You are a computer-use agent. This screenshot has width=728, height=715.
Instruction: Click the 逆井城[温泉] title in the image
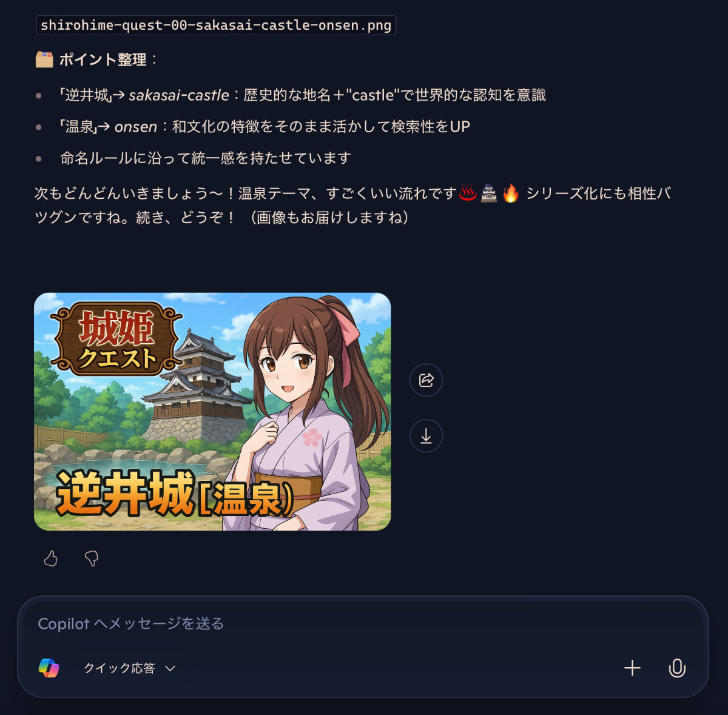pyautogui.click(x=176, y=494)
